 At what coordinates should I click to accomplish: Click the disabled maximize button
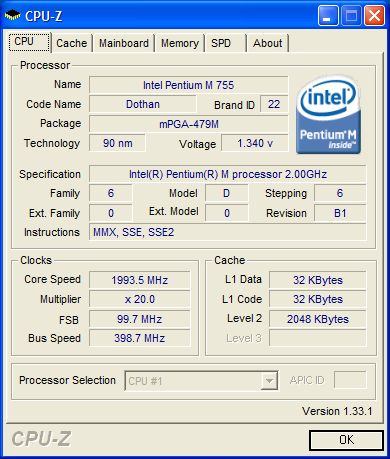point(351,15)
